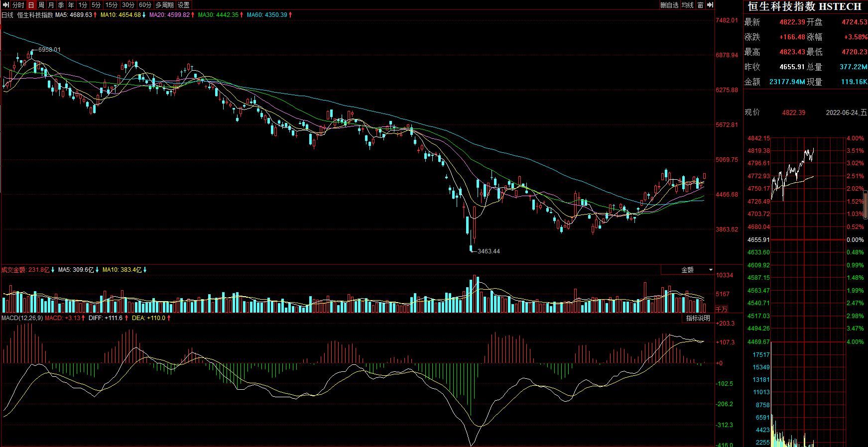This screenshot has width=868, height=447.
Task: Open the 金额 volume type dropdown
Action: coord(688,270)
